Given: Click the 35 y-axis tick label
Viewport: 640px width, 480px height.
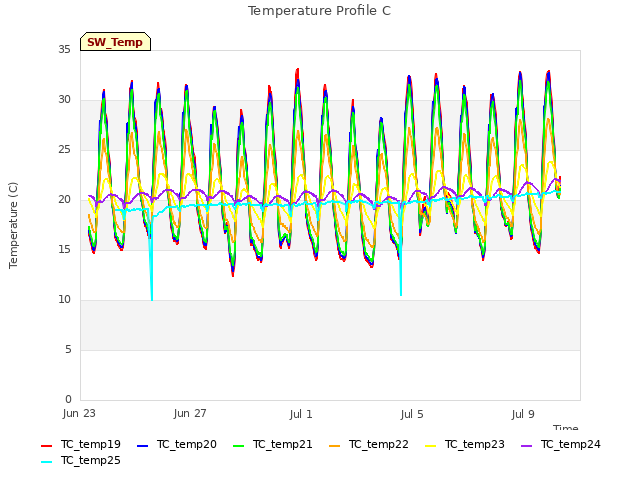Looking at the screenshot, I should pos(64,49).
